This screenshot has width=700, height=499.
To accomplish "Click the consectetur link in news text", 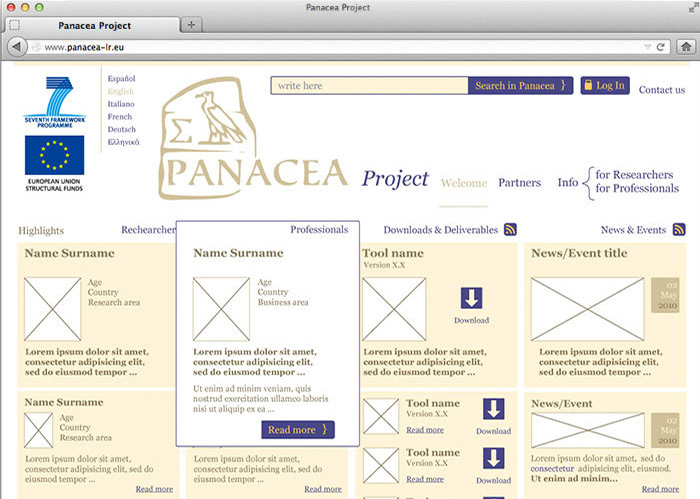I will pyautogui.click(x=552, y=469).
